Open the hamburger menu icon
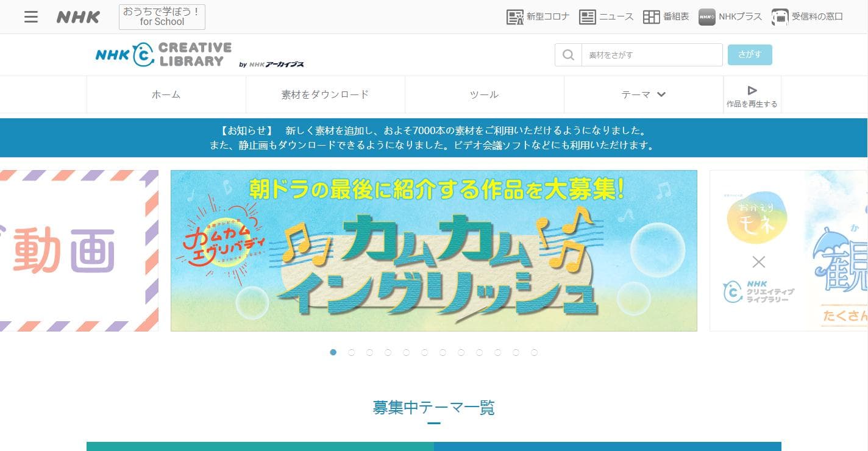 [31, 17]
